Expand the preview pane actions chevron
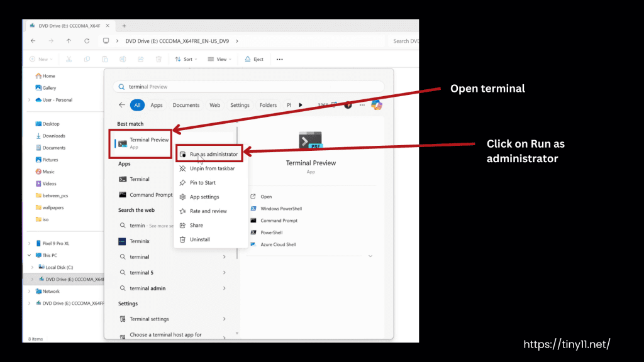Viewport: 644px width, 362px height. pyautogui.click(x=370, y=256)
